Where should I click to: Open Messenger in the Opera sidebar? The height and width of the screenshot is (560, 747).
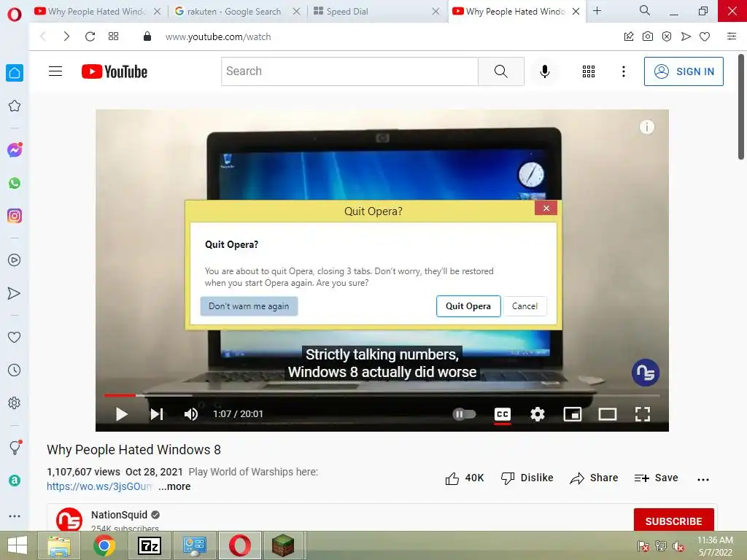tap(15, 150)
